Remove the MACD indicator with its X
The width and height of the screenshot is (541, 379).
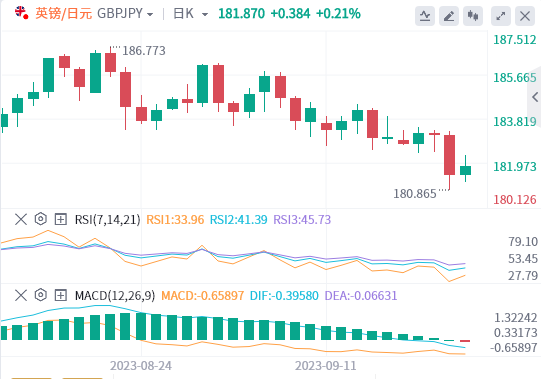click(x=21, y=295)
